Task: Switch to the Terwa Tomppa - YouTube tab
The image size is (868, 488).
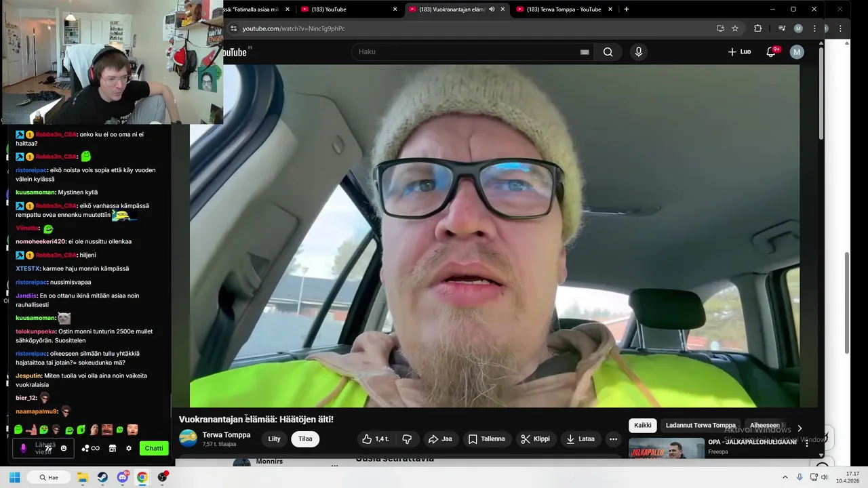Action: (x=564, y=9)
